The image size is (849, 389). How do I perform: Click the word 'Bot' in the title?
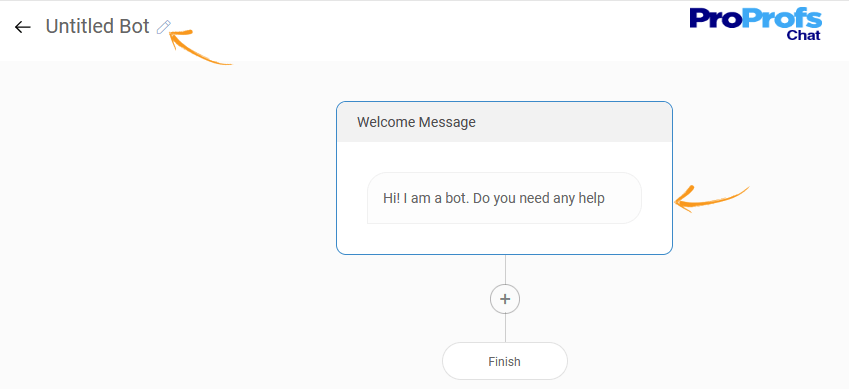[132, 27]
